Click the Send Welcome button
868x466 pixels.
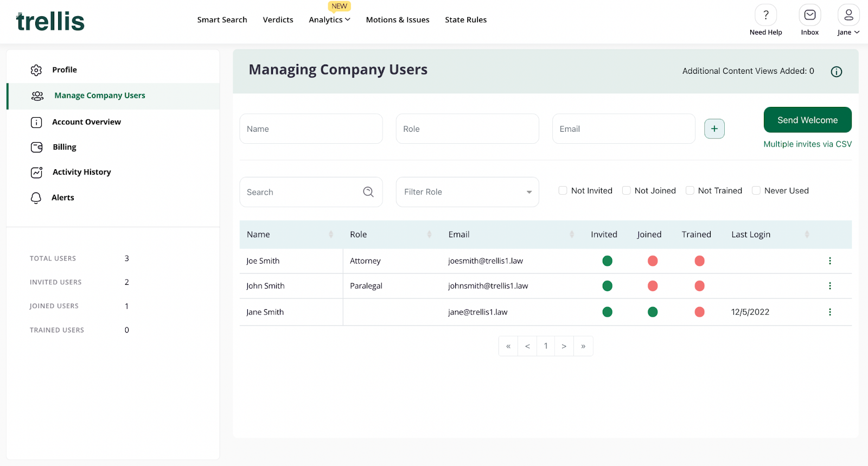807,120
